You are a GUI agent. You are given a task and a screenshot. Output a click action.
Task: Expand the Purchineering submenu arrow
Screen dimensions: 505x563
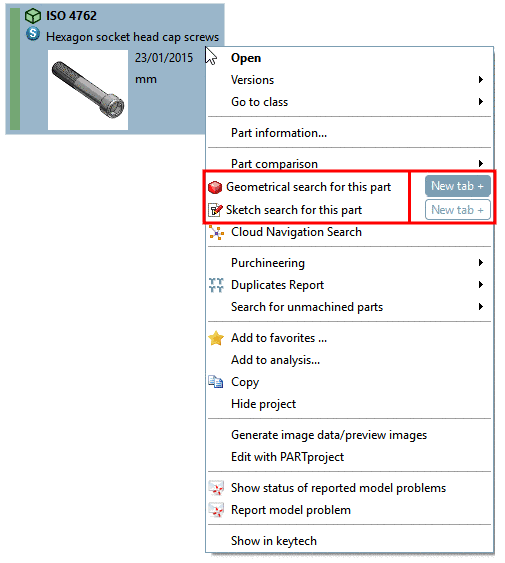[481, 263]
